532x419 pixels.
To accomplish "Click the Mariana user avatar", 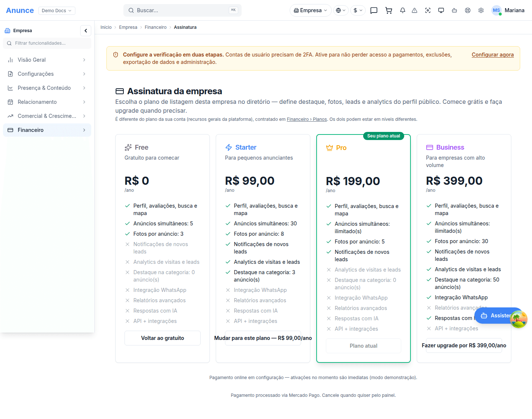I will pos(497,10).
